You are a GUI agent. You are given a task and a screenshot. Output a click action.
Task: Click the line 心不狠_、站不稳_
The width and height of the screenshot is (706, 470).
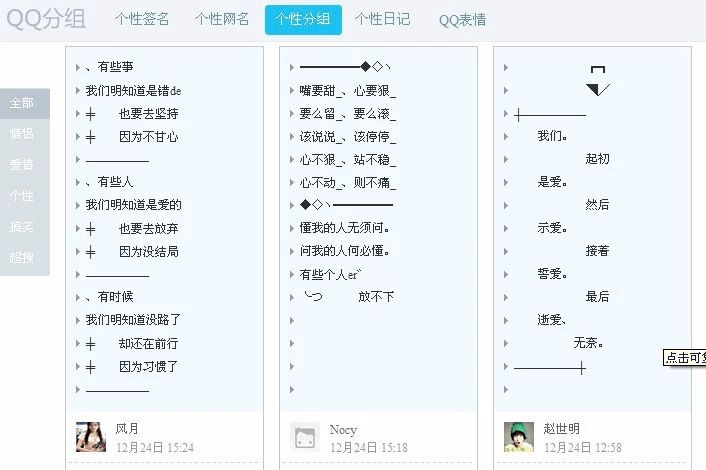click(348, 159)
